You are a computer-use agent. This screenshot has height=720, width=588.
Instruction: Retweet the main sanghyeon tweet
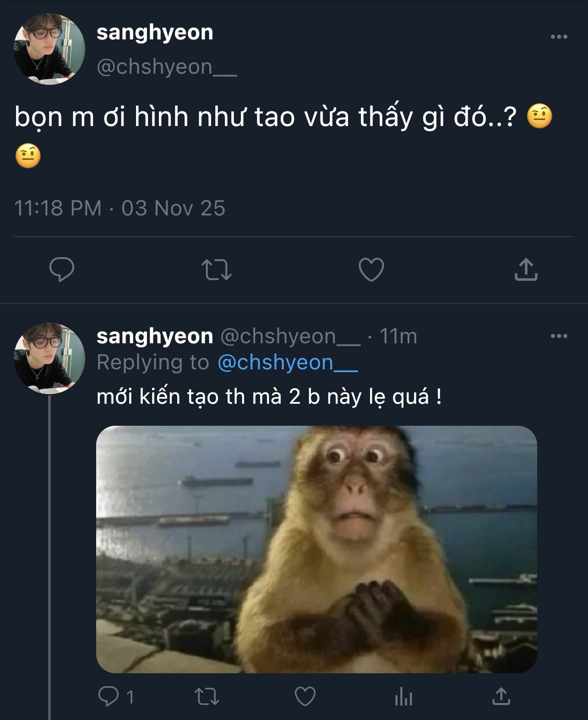tap(217, 269)
